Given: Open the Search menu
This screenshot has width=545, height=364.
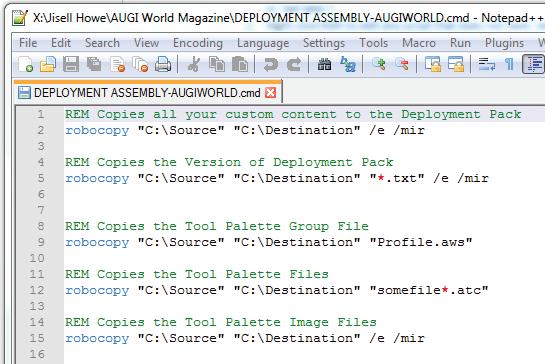Looking at the screenshot, I should [x=102, y=43].
